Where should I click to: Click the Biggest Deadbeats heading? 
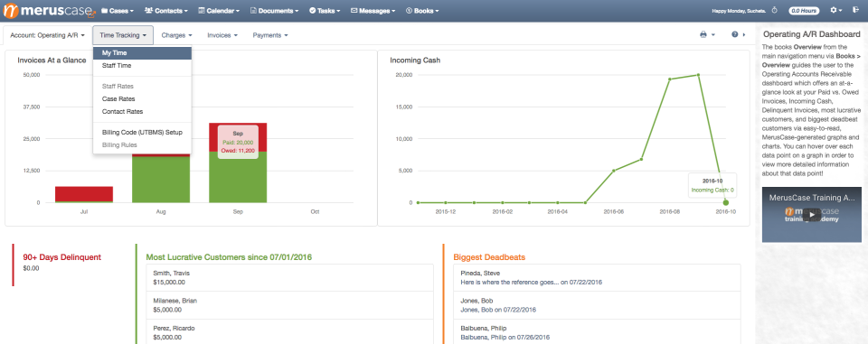click(x=489, y=257)
